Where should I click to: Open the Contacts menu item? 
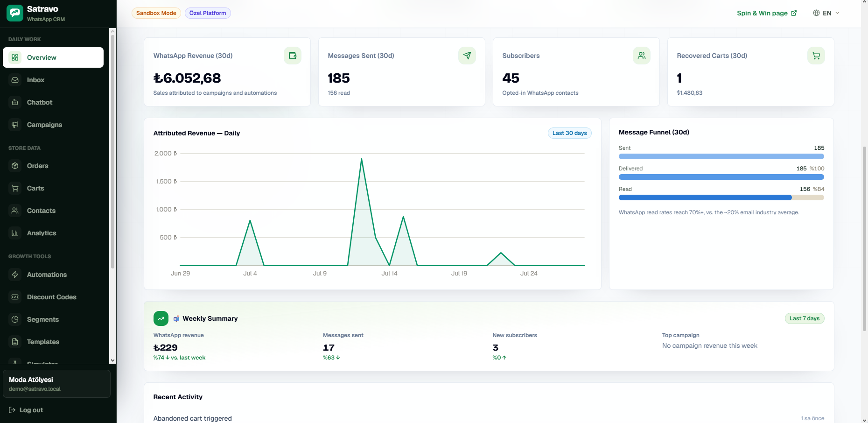[x=53, y=211]
